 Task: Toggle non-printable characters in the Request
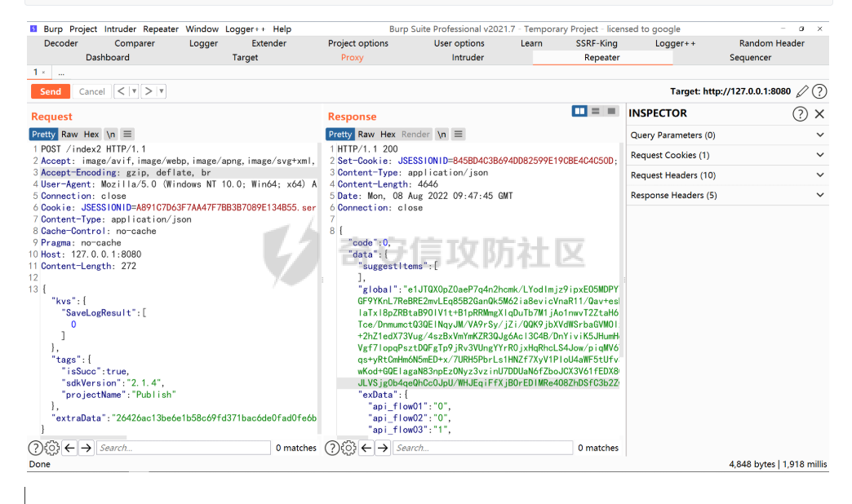pyautogui.click(x=111, y=134)
